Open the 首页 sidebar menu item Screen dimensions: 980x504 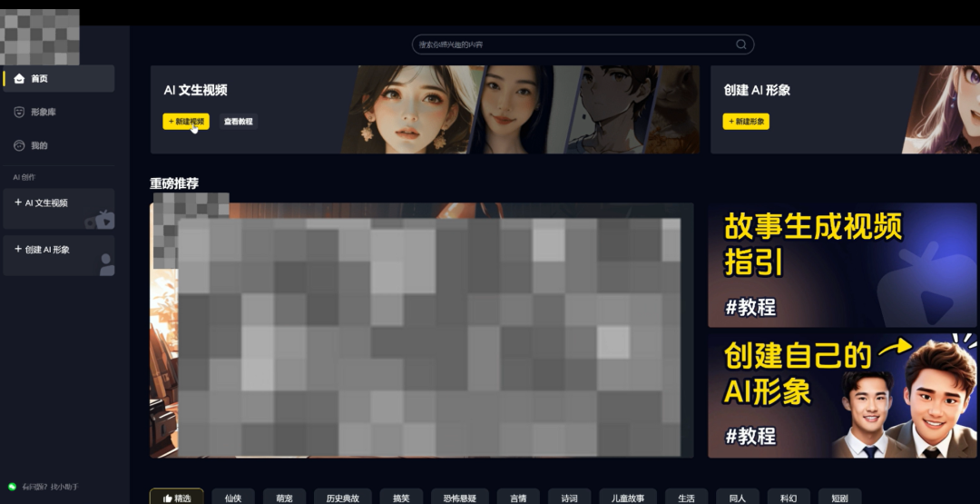pos(59,79)
